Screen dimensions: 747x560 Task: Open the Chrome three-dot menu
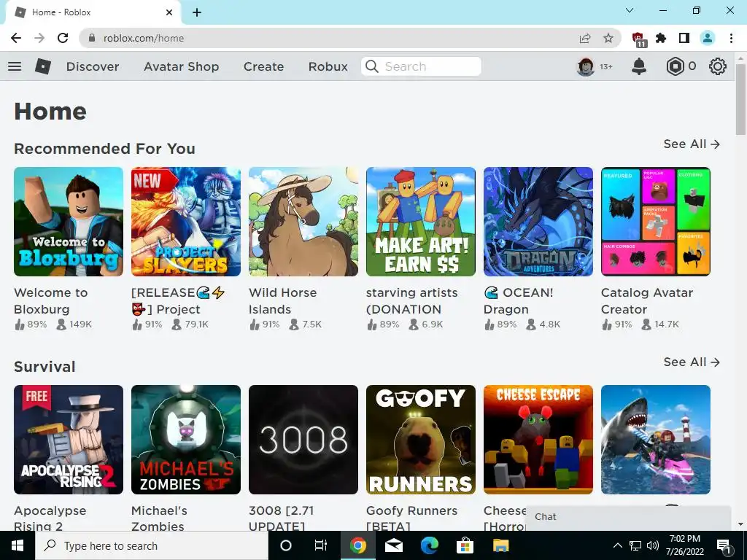coord(731,38)
